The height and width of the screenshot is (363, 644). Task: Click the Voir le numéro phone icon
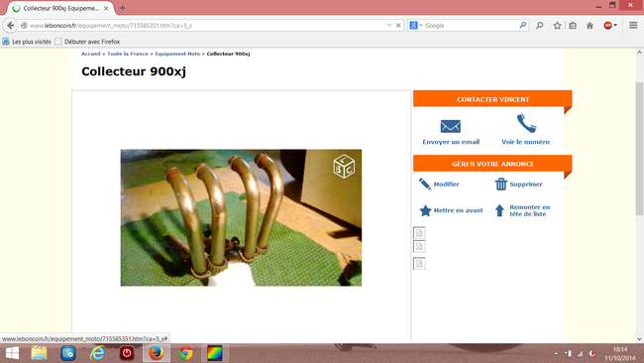[526, 123]
